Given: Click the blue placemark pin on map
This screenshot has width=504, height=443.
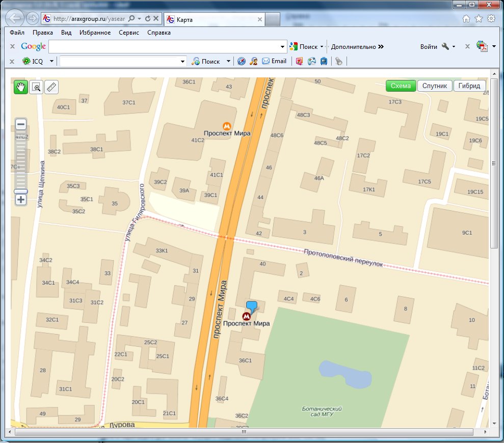Looking at the screenshot, I should [252, 307].
